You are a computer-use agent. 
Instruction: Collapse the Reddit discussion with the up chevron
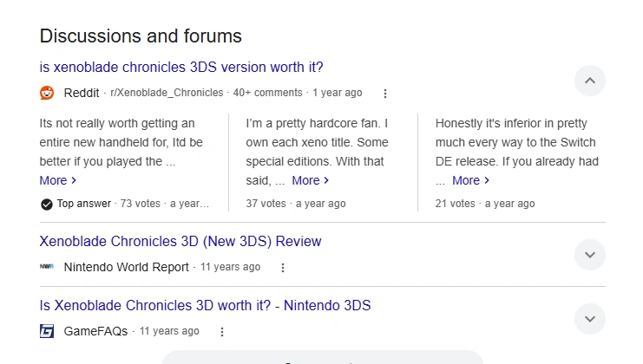pyautogui.click(x=590, y=81)
